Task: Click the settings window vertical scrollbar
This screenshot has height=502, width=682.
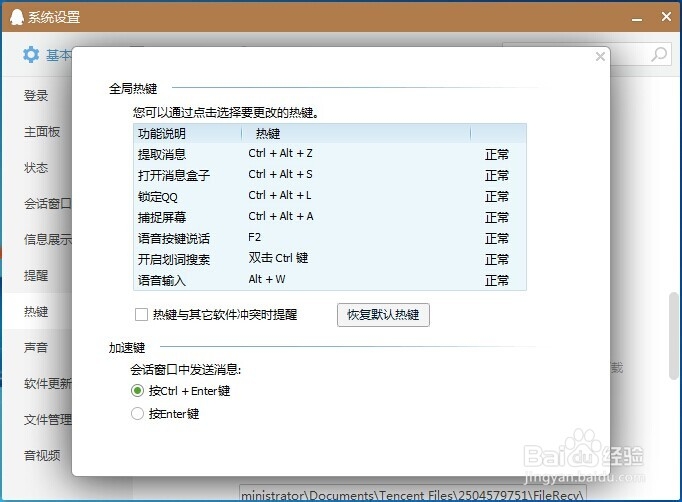Action: [x=674, y=336]
